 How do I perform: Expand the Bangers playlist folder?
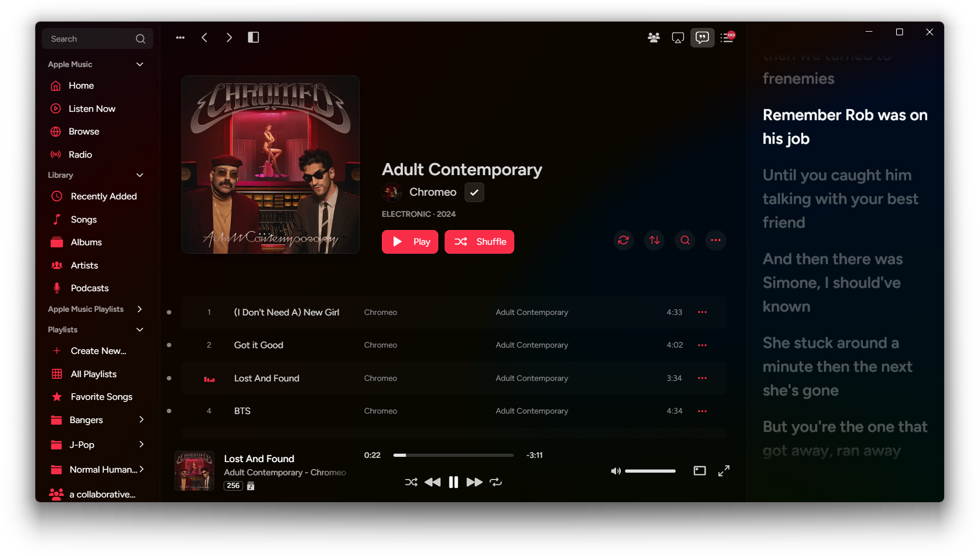[x=141, y=420]
